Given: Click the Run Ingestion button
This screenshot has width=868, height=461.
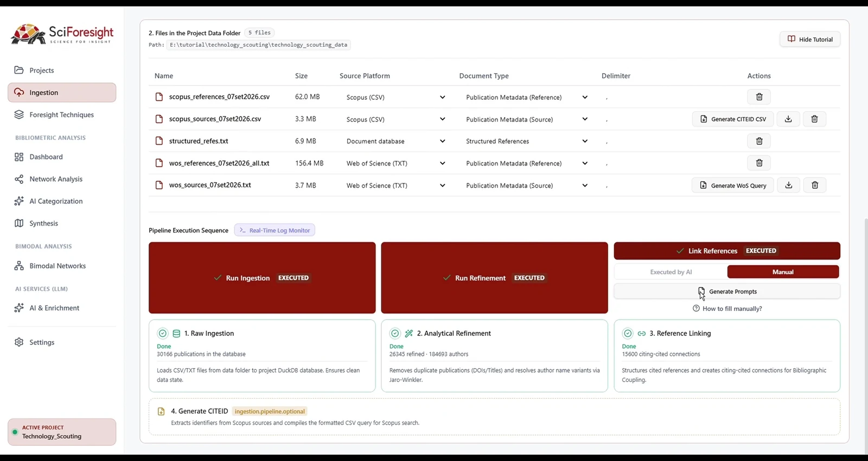Looking at the screenshot, I should pos(262,278).
